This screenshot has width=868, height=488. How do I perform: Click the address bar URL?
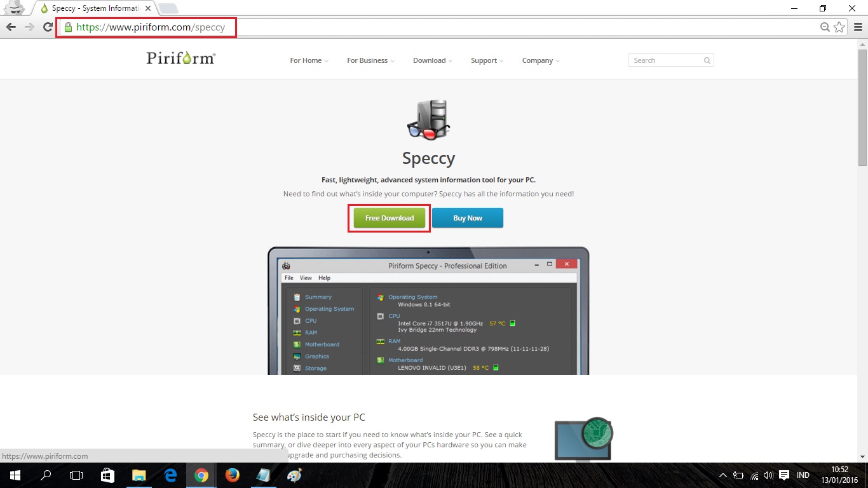(x=151, y=27)
